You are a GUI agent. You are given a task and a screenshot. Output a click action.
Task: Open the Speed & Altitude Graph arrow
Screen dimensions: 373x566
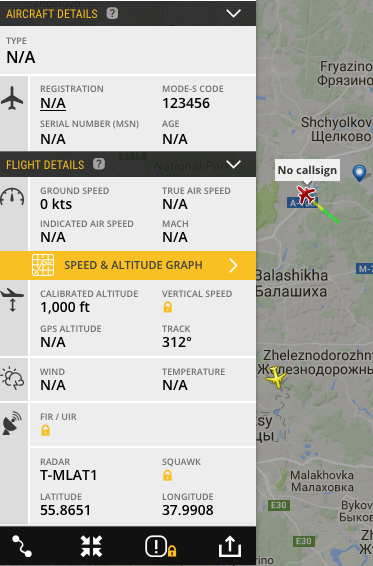click(234, 265)
